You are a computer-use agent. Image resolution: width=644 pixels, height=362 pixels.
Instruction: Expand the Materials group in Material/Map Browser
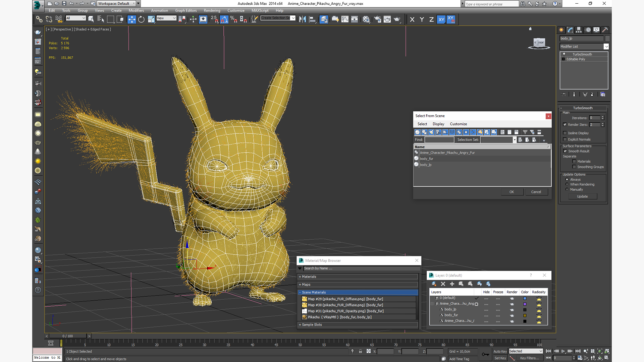(x=358, y=277)
